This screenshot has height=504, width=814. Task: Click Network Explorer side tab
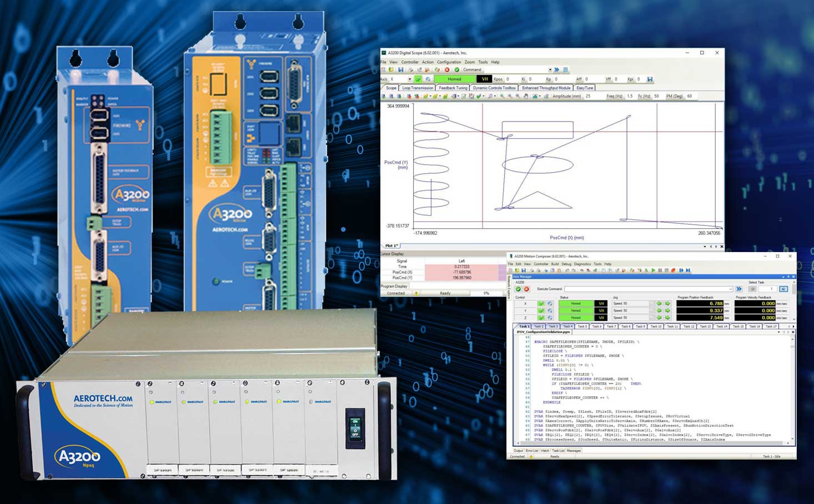(x=509, y=287)
